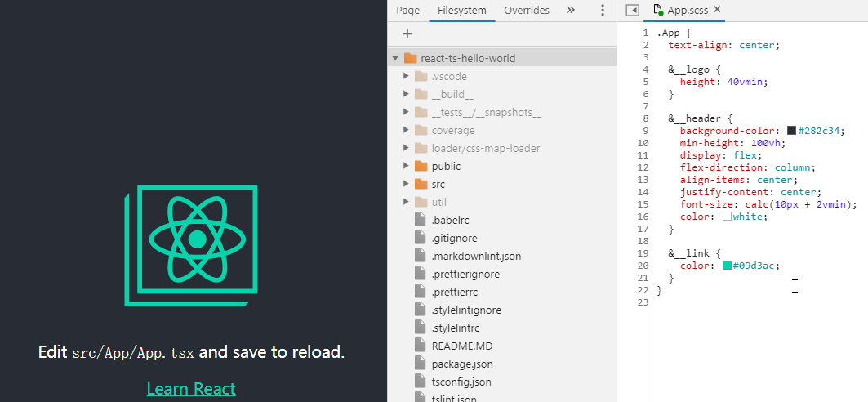Click the public folder icon
Viewport: 868px width, 402px height.
421,166
